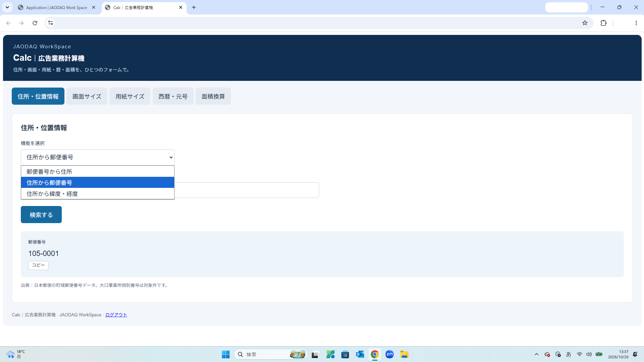
Task: Open Microsoft Store from the taskbar
Action: pos(345,354)
